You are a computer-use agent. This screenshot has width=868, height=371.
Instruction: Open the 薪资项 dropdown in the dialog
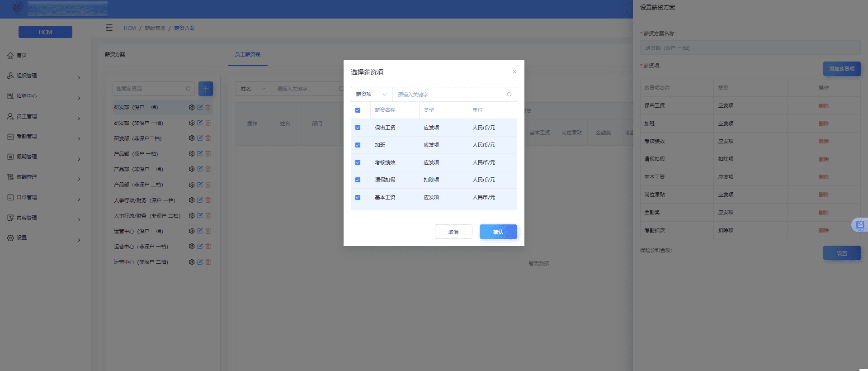371,95
